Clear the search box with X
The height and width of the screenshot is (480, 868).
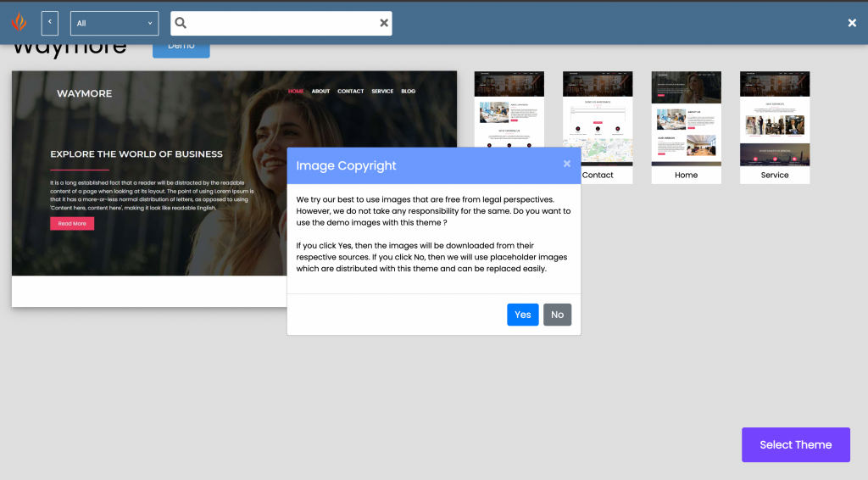(384, 23)
